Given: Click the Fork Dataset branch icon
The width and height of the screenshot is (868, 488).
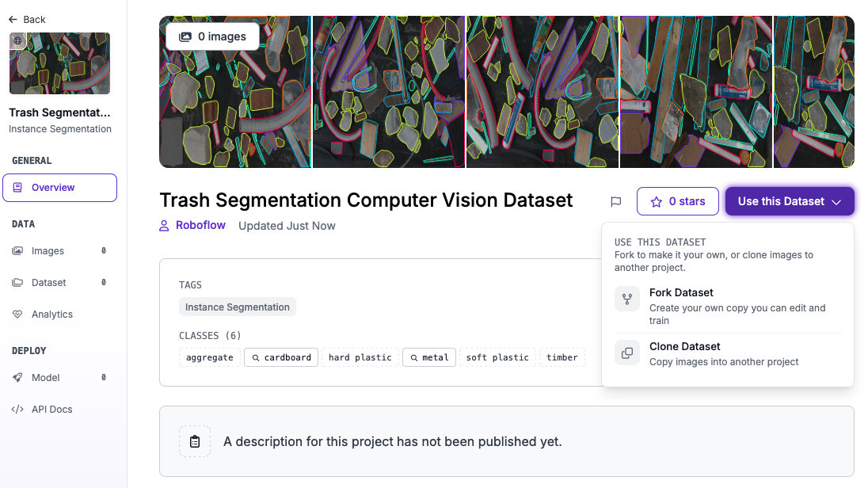Looking at the screenshot, I should [x=627, y=299].
